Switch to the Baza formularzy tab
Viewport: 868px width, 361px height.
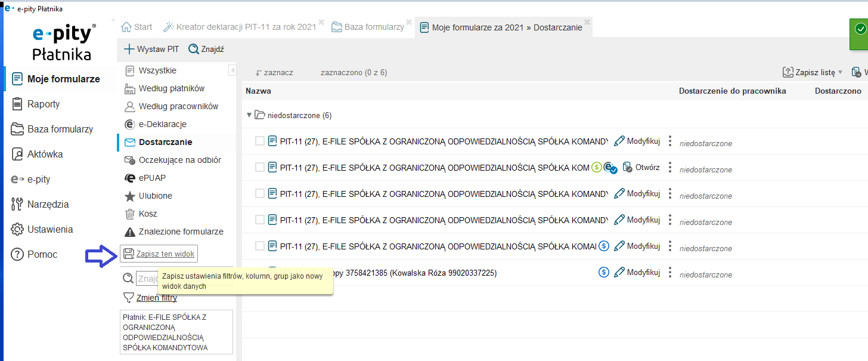point(368,27)
